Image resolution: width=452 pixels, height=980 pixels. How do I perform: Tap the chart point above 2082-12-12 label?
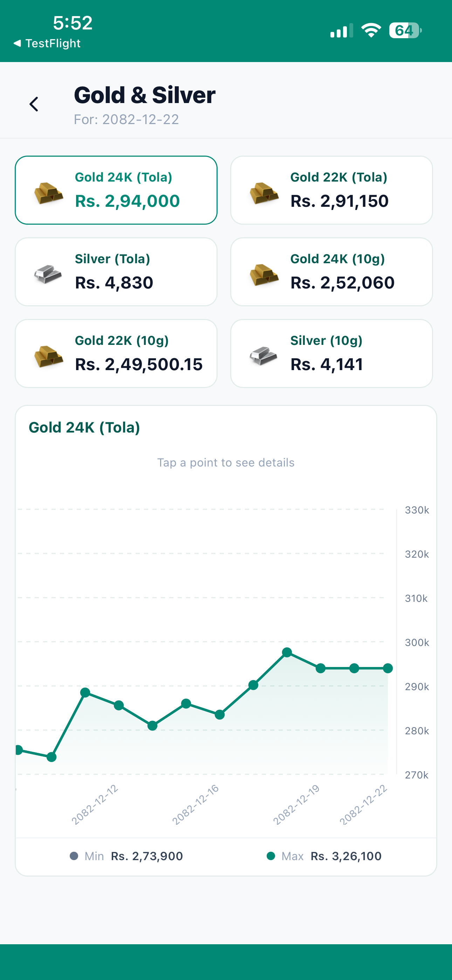pos(119,705)
